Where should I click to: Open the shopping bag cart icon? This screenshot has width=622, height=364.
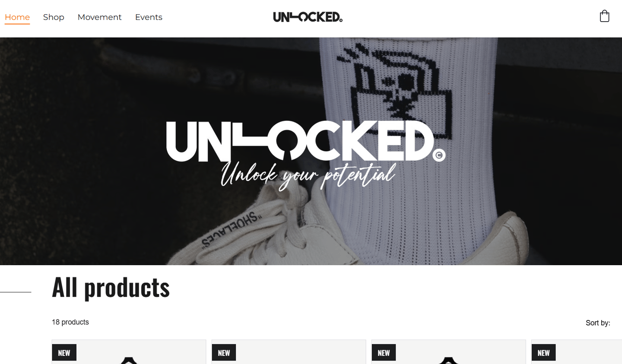[604, 16]
